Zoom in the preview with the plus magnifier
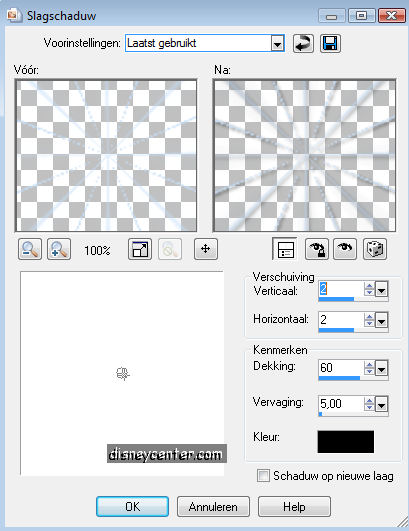 (59, 249)
